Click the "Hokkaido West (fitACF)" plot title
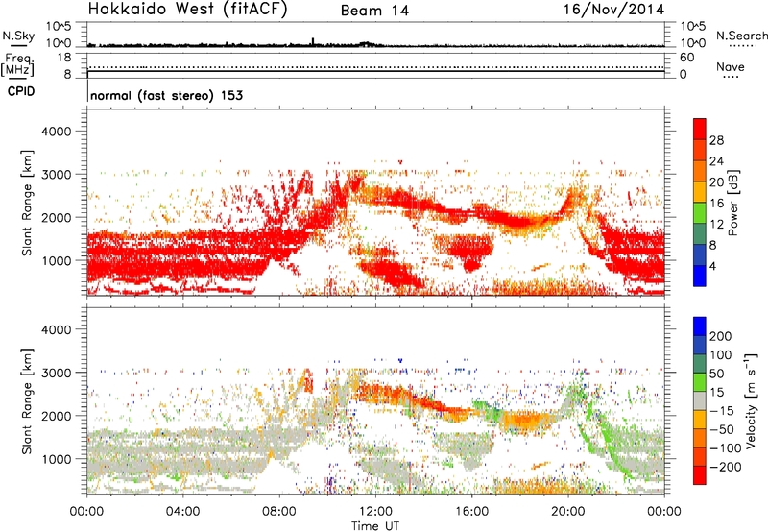 (187, 10)
